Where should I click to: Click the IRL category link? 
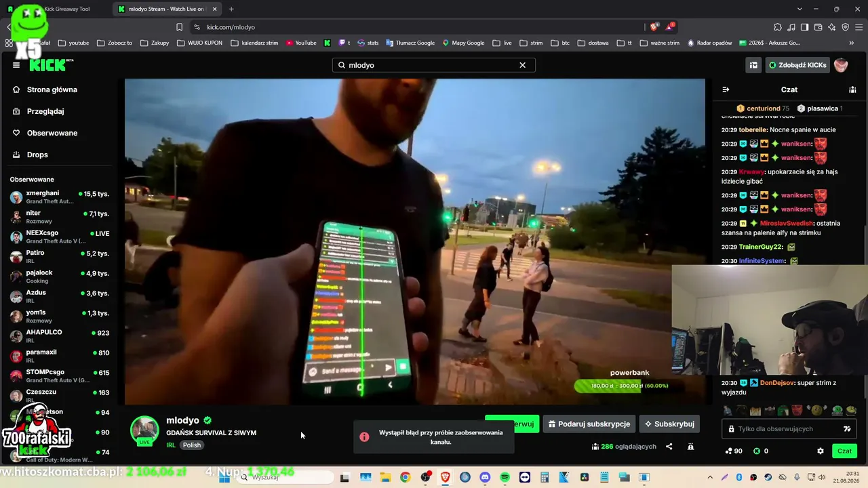coord(171,445)
